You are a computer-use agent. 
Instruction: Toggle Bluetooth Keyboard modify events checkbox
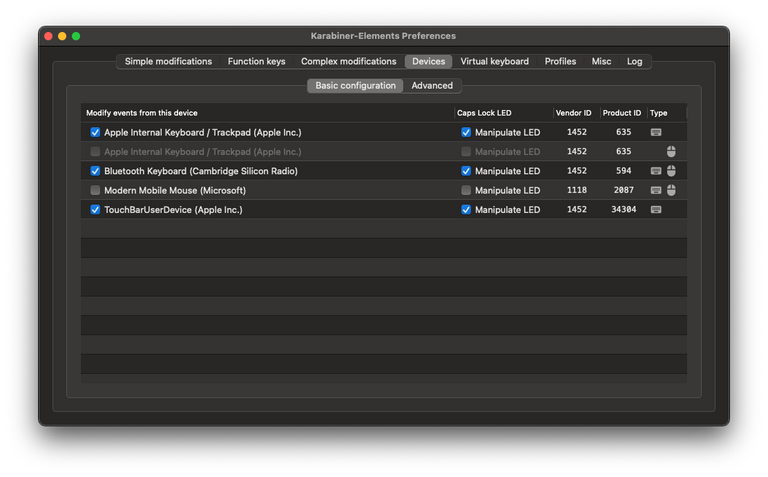95,171
